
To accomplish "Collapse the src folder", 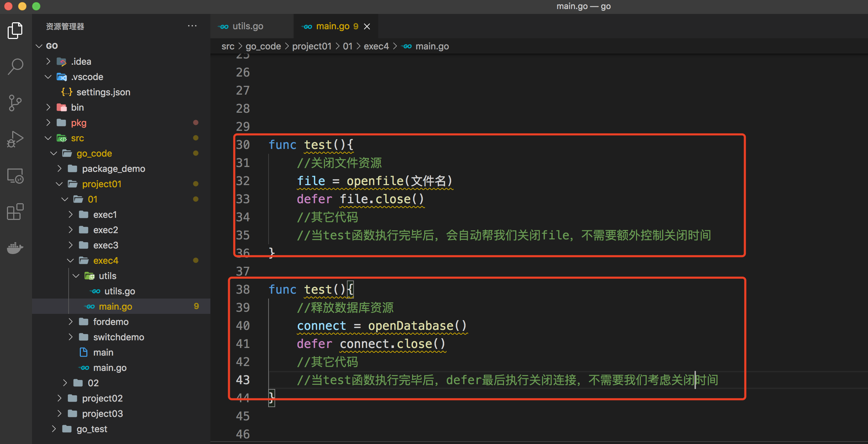I will [77, 138].
